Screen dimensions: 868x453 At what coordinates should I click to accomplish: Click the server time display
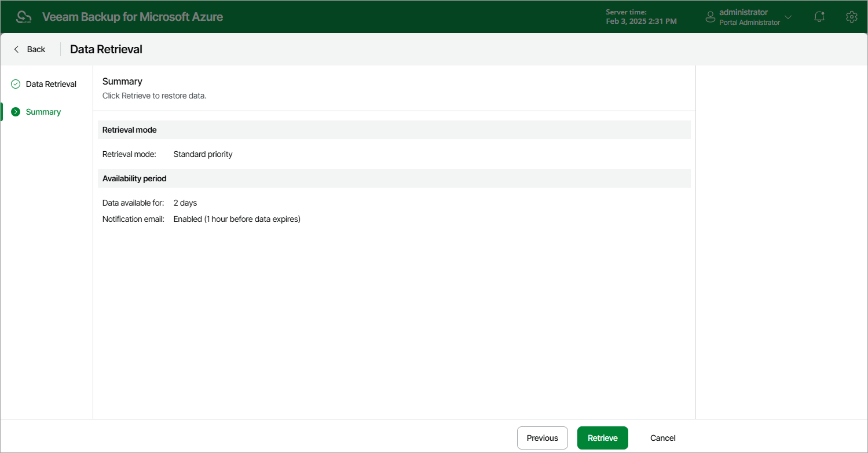(640, 17)
